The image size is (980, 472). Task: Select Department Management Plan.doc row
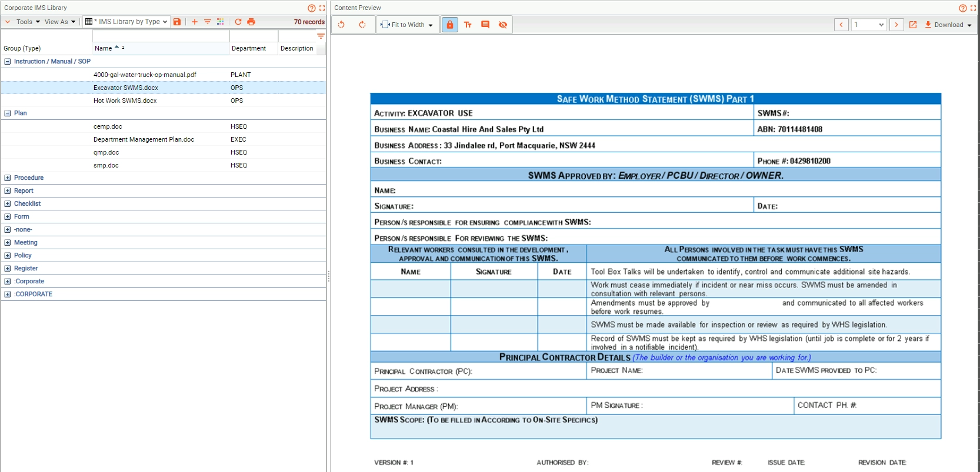click(164, 139)
